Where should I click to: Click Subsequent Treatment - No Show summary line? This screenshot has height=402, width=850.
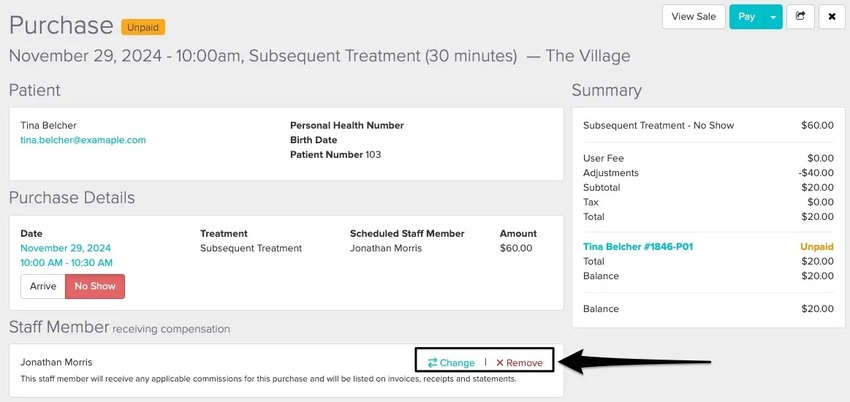[658, 125]
